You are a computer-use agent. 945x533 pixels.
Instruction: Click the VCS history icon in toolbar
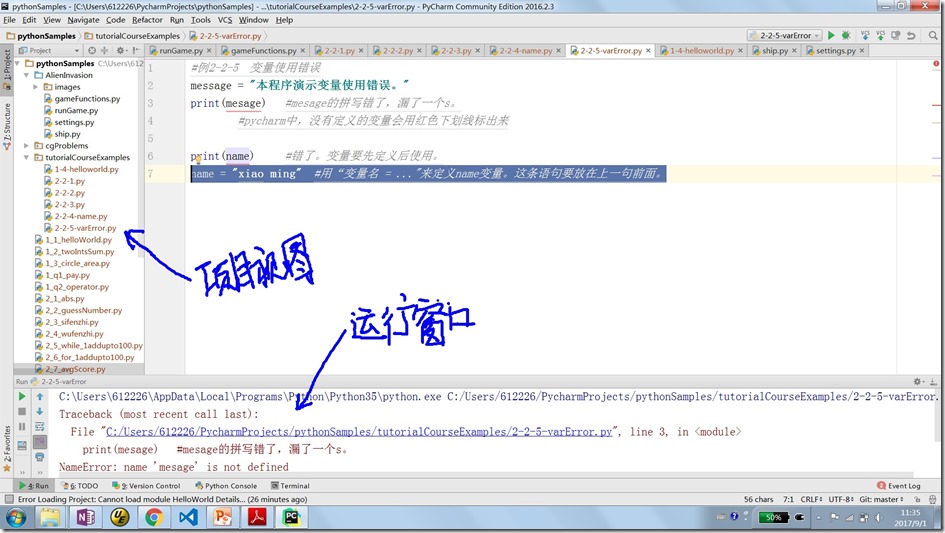896,36
